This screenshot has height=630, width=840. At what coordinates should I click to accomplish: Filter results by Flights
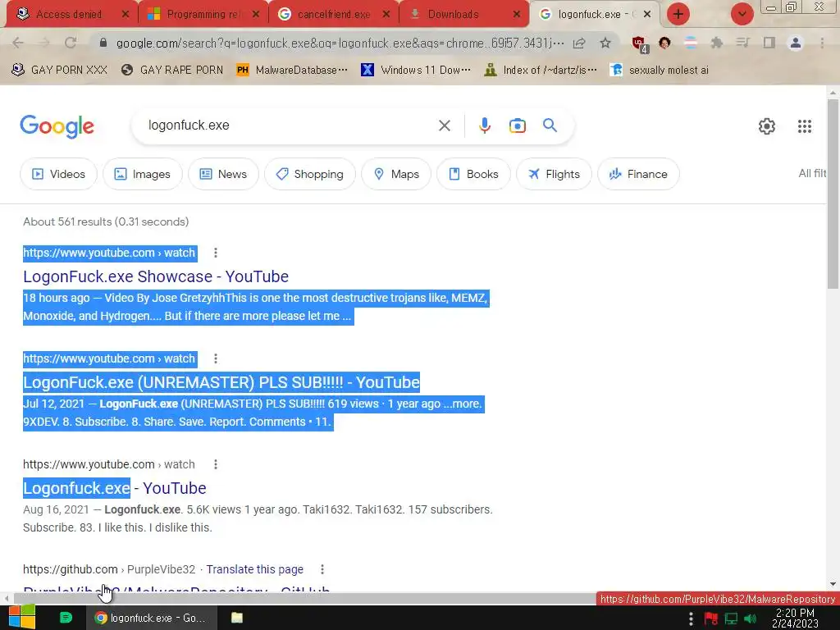point(554,174)
